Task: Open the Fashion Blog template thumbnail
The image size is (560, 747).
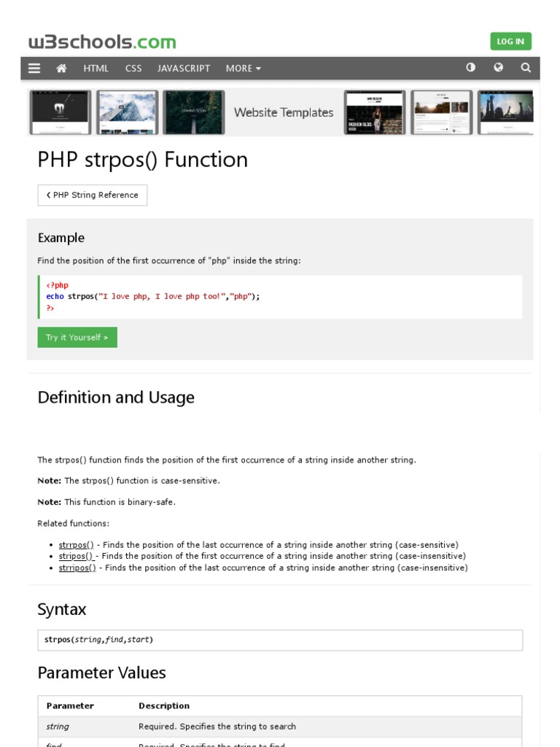Action: [373, 112]
